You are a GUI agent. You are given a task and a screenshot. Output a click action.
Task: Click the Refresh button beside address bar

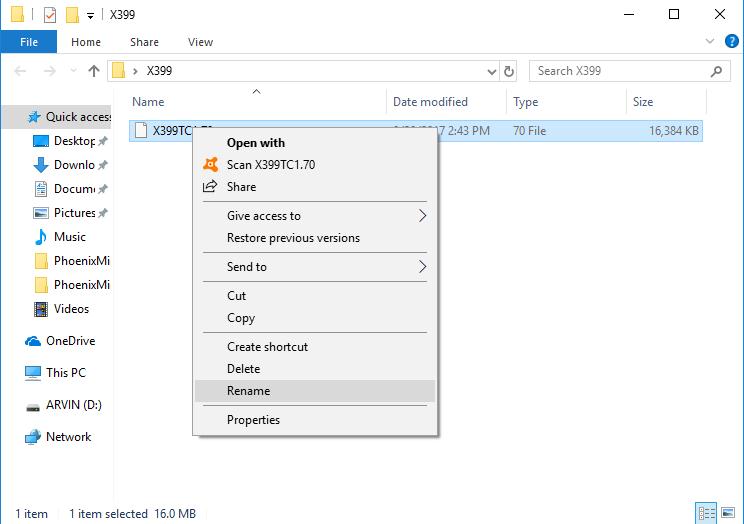coord(510,71)
